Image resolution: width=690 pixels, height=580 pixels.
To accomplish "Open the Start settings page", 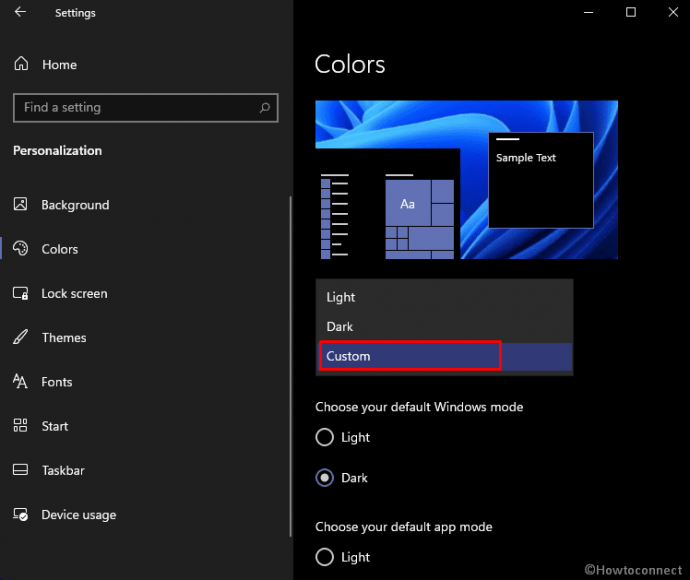I will pos(145,426).
